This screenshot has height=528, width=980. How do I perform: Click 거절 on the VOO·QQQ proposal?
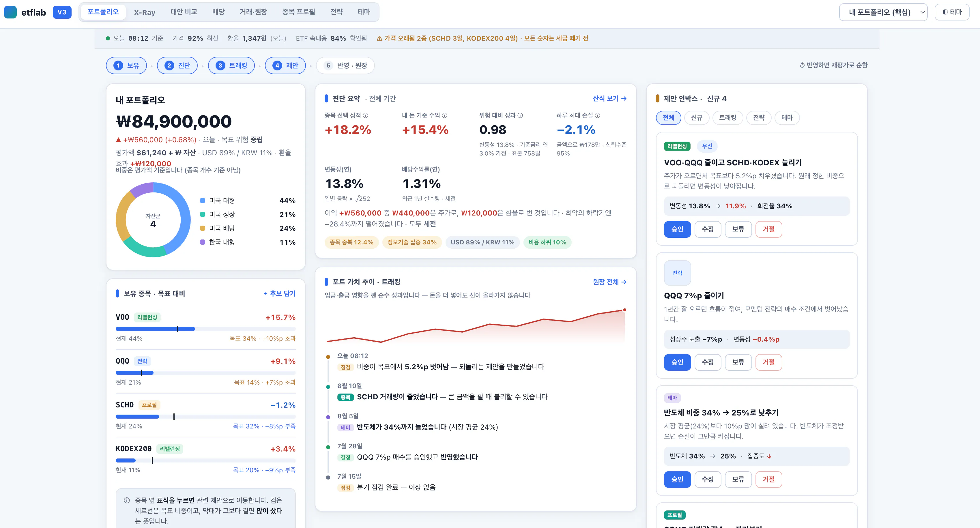click(x=768, y=229)
